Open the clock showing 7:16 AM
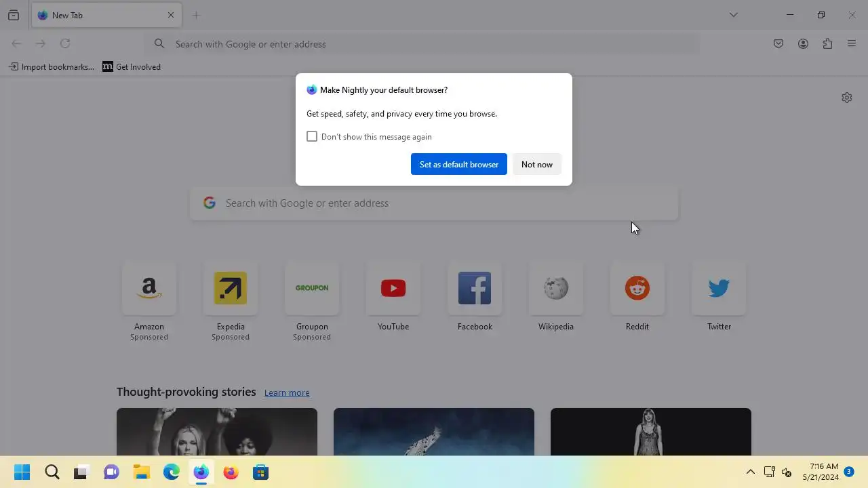 pos(821,472)
